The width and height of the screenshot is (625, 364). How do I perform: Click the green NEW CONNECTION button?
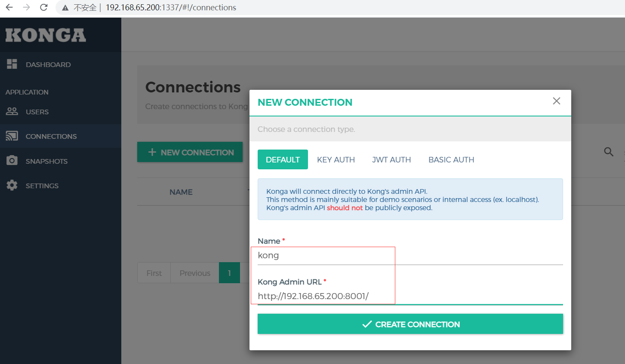coord(190,152)
